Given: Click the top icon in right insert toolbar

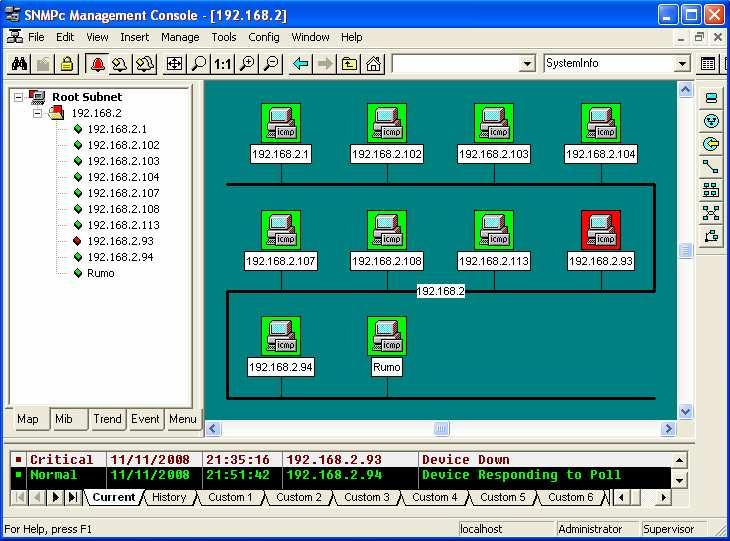Looking at the screenshot, I should (x=711, y=98).
